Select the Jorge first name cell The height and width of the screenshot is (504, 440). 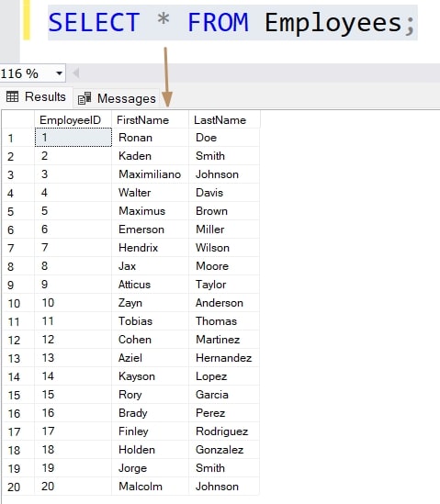(x=151, y=467)
